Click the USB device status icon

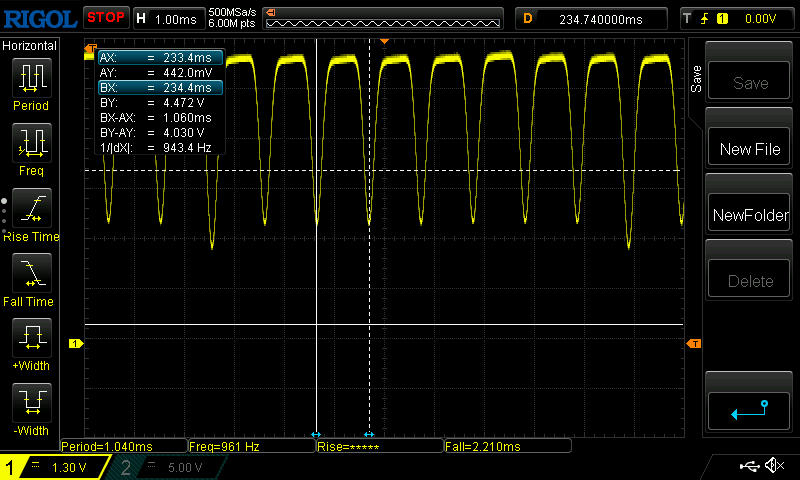pos(750,466)
